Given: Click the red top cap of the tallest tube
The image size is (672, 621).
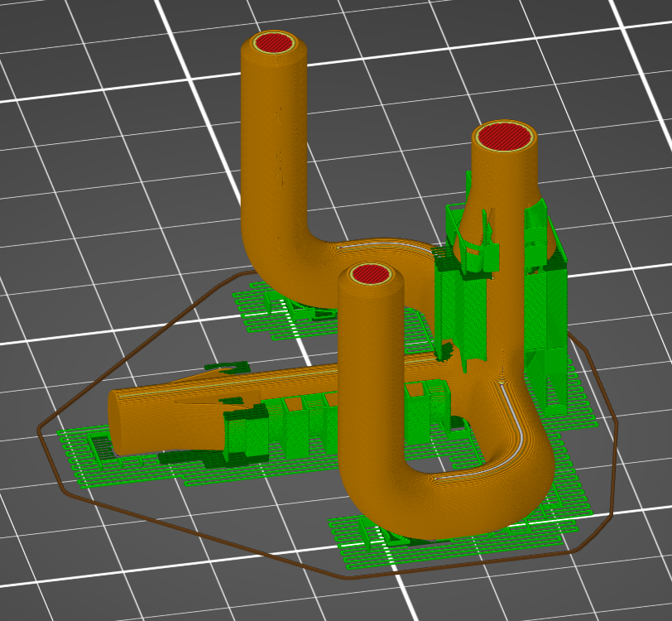Looking at the screenshot, I should 273,42.
